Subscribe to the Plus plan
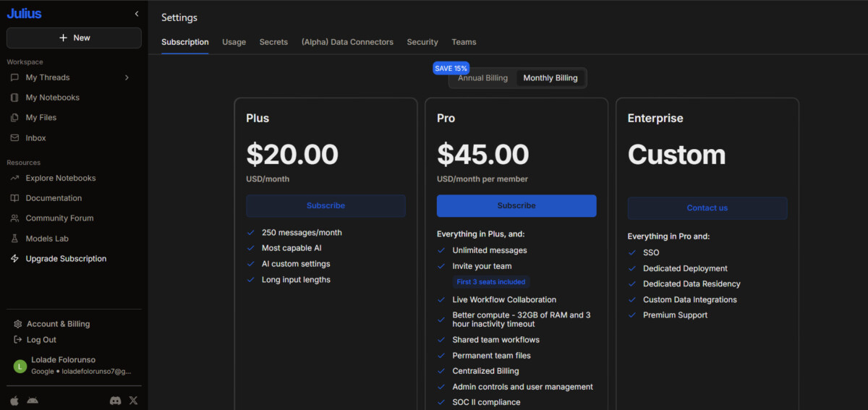 point(325,205)
